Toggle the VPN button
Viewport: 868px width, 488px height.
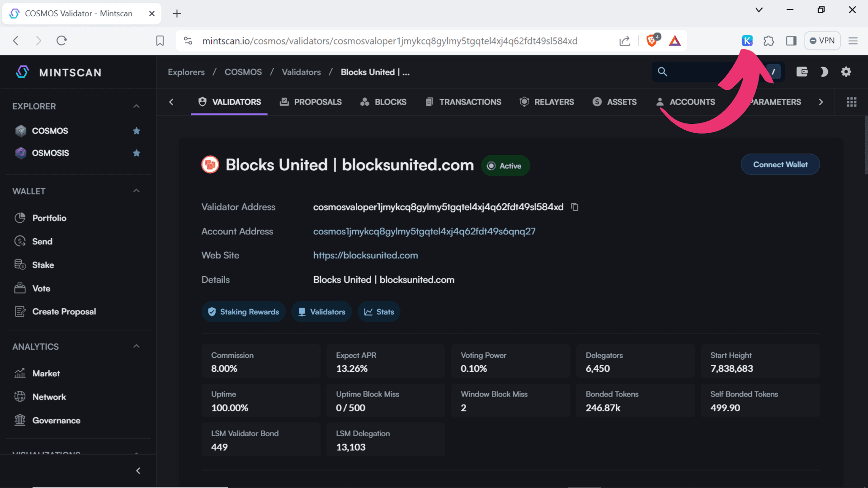tap(822, 41)
